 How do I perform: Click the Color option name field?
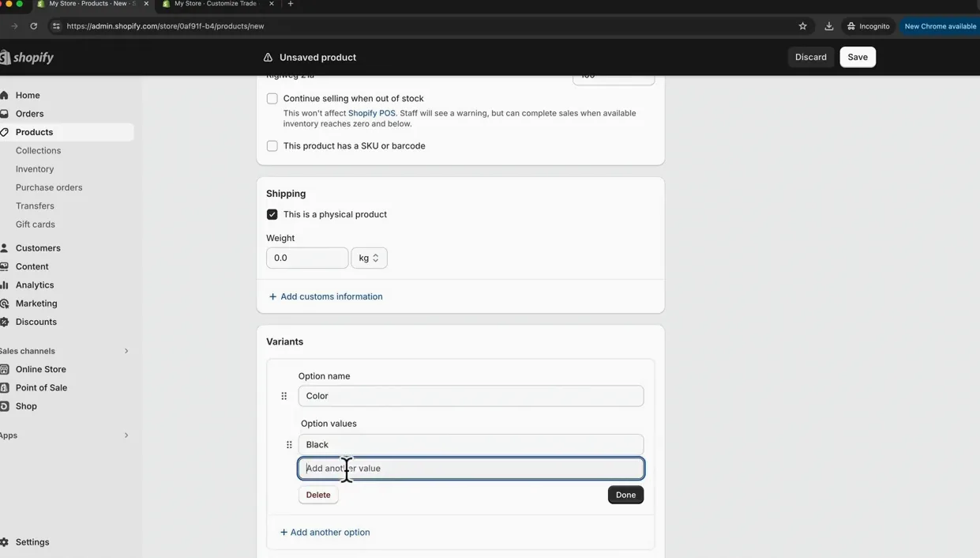point(471,396)
